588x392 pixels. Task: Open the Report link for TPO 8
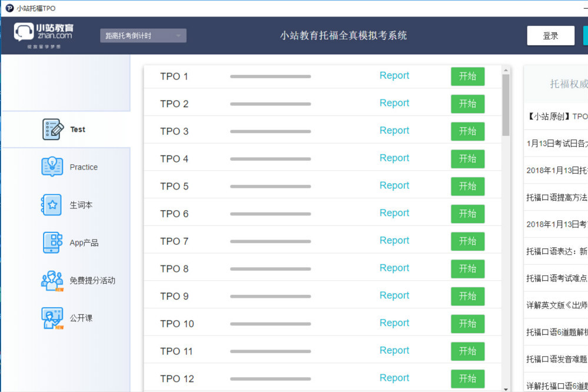click(x=394, y=268)
